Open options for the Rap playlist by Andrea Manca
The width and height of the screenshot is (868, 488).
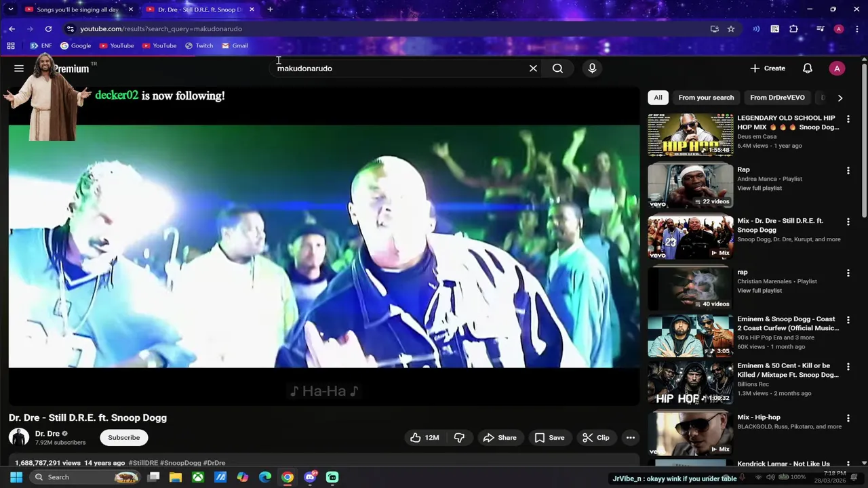pyautogui.click(x=848, y=170)
